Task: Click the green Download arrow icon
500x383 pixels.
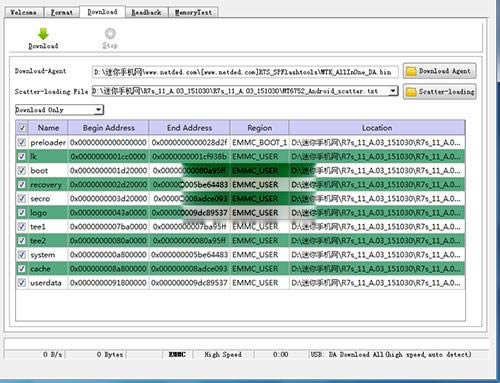Action: tap(43, 34)
